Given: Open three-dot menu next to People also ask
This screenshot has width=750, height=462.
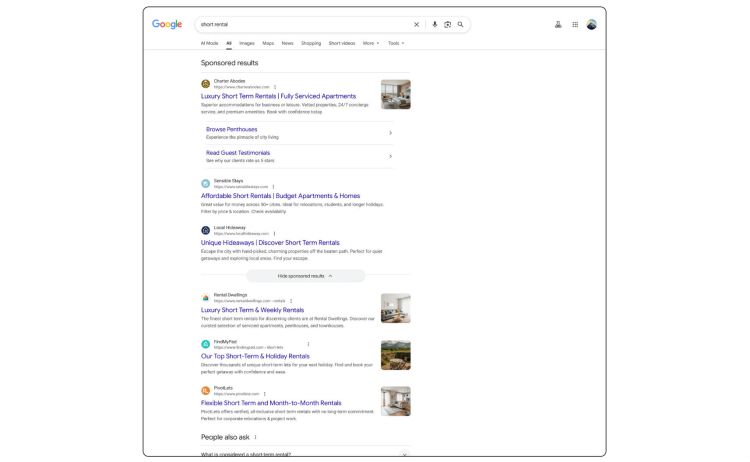Looking at the screenshot, I should pyautogui.click(x=255, y=437).
